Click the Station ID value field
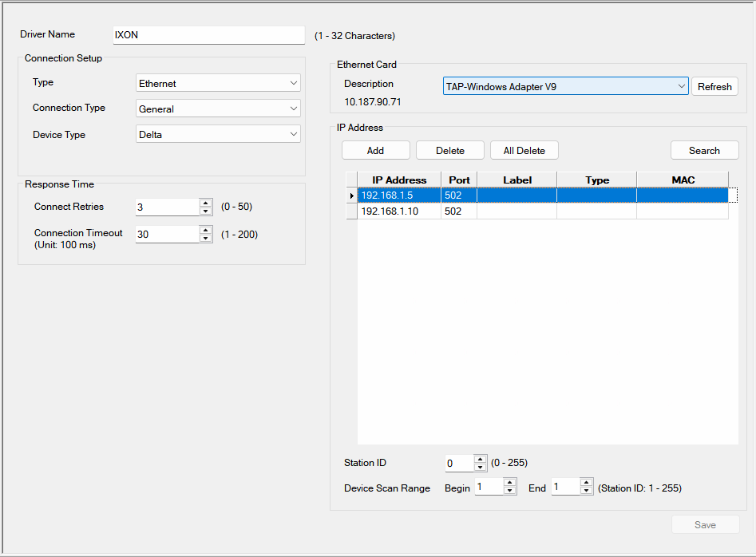This screenshot has width=756, height=557. (x=460, y=463)
